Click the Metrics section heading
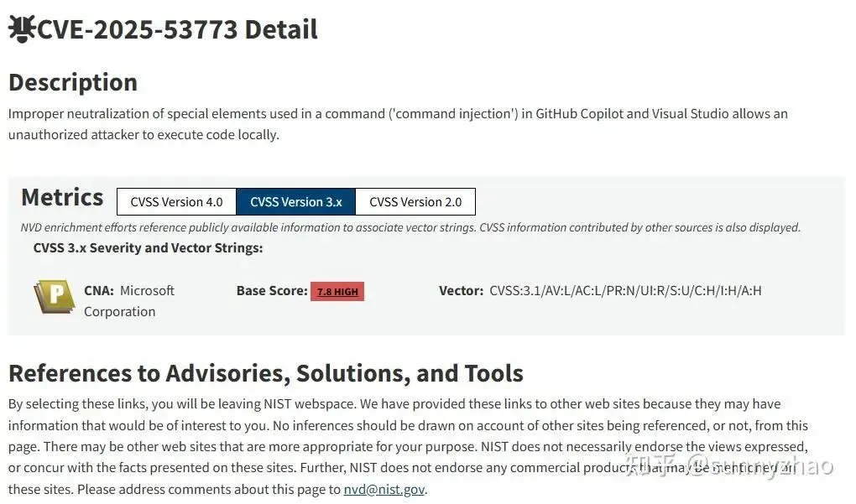This screenshot has width=856, height=504. [x=62, y=197]
